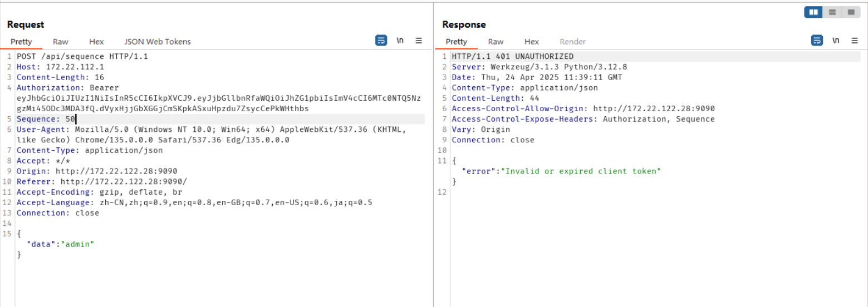The width and height of the screenshot is (868, 307).
Task: Click the Host header 172.22.112.1
Action: (x=60, y=67)
